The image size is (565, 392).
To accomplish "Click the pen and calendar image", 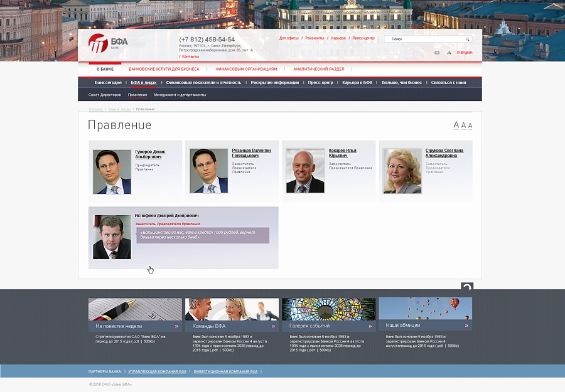I will 135,309.
